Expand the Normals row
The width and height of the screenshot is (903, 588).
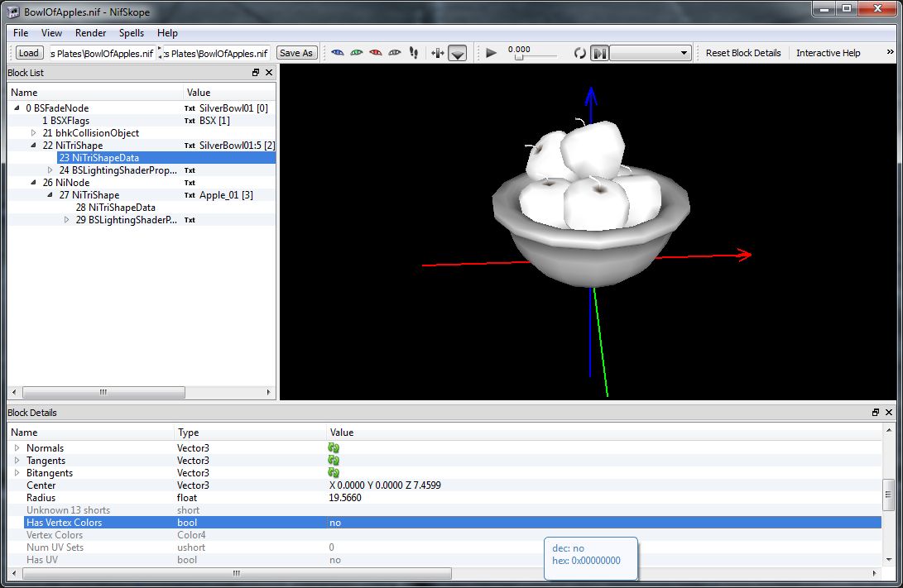click(17, 448)
